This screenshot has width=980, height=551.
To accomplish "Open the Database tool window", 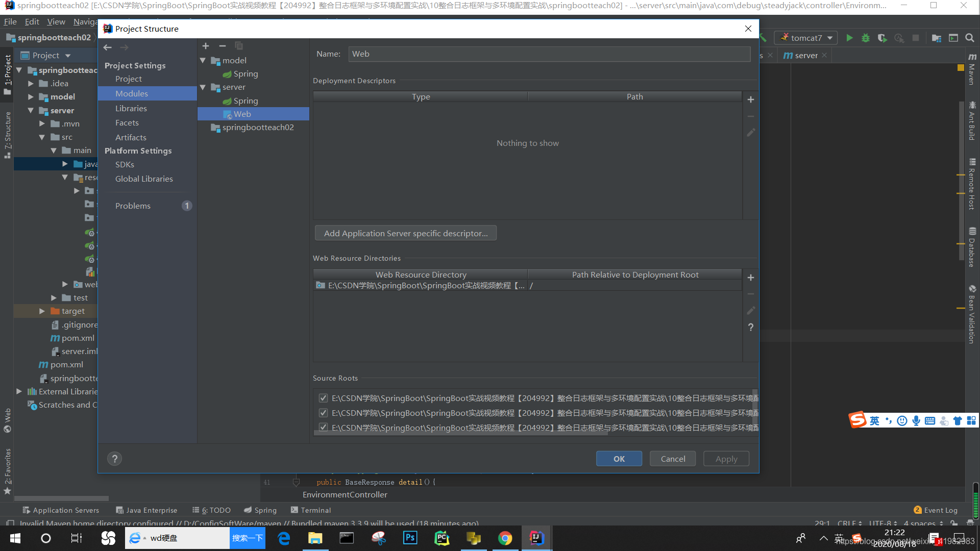I will [972, 247].
